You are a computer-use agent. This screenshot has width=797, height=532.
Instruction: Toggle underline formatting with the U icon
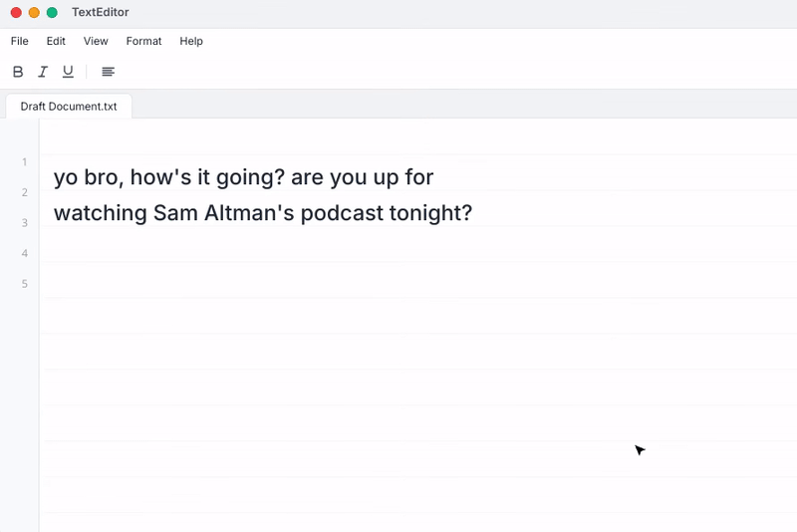click(x=68, y=72)
